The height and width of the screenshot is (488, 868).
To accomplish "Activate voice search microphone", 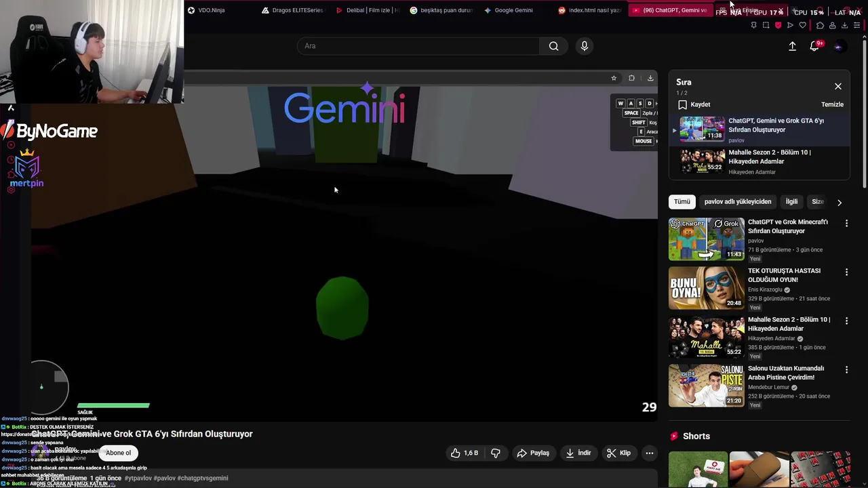I will tap(585, 46).
